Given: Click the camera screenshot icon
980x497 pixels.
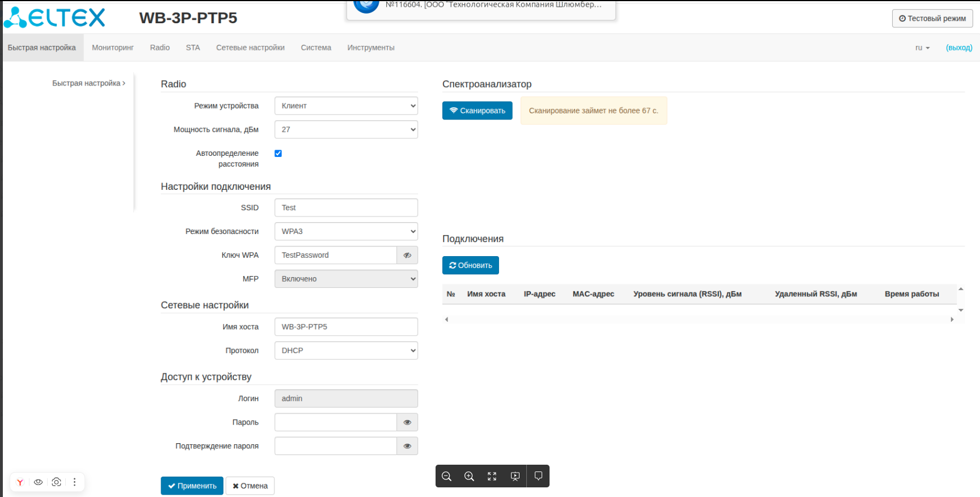Looking at the screenshot, I should click(56, 482).
